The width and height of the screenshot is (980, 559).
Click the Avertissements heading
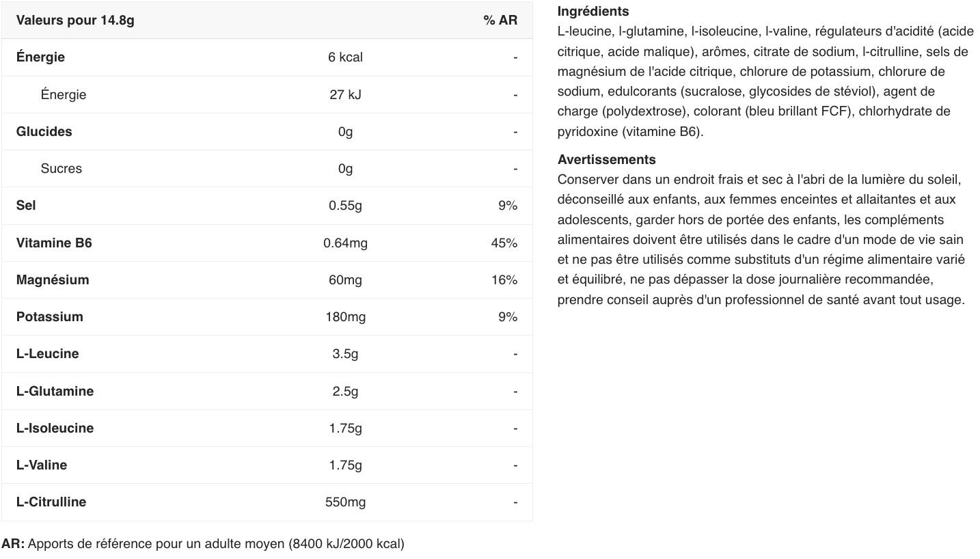(x=606, y=160)
